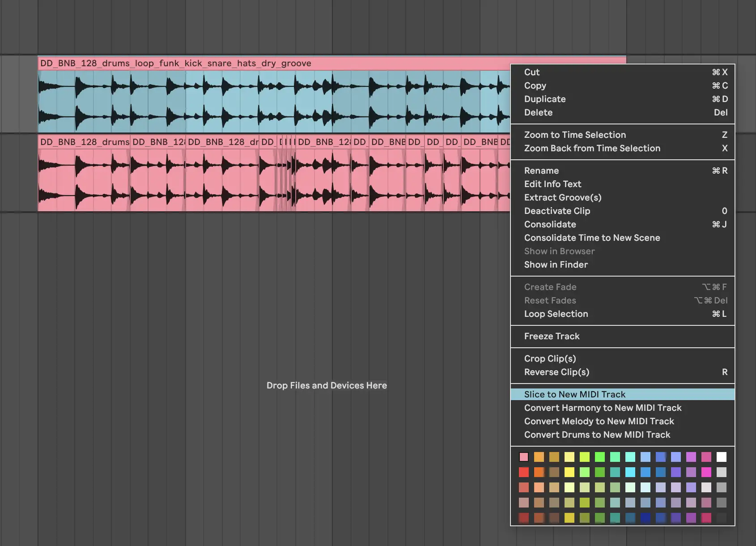Rename the clip via context menu
Screen dimensions: 756x546
point(541,171)
